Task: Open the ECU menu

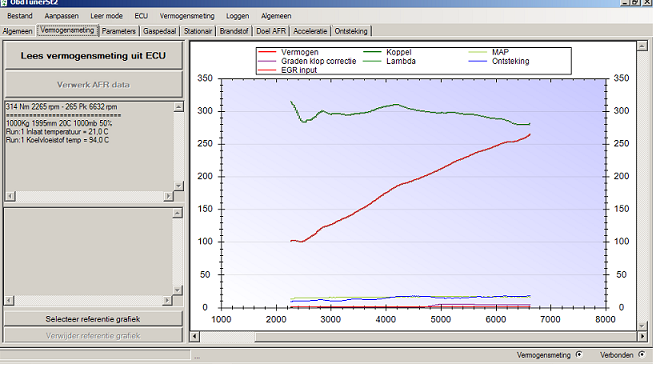Action: point(141,16)
